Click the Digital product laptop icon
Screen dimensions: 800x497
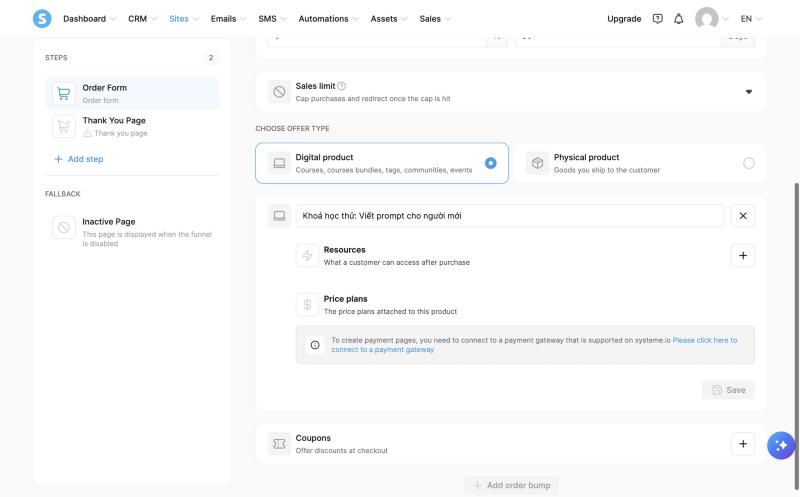(279, 163)
